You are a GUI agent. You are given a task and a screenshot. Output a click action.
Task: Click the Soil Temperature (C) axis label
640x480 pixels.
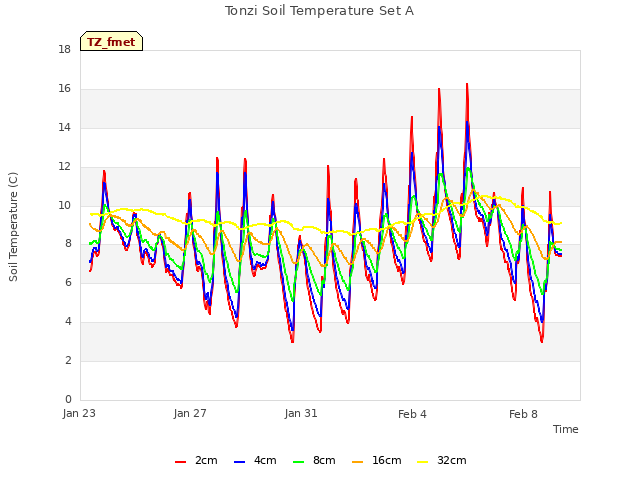click(x=13, y=227)
